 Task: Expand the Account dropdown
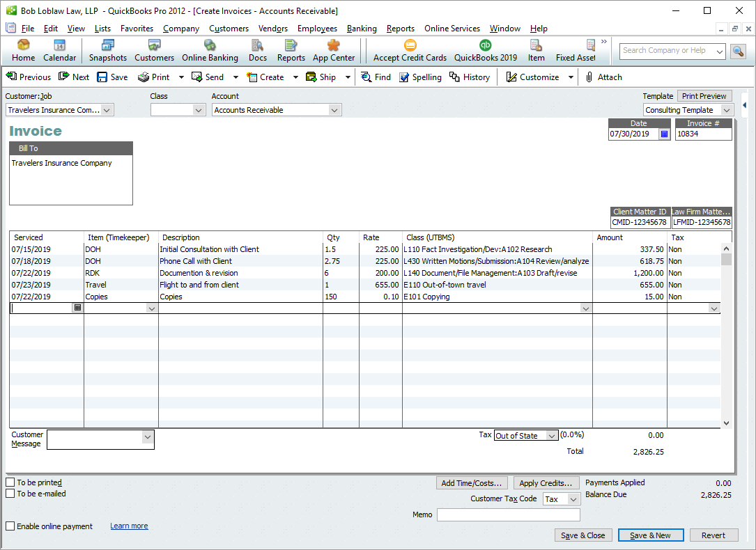click(x=334, y=110)
